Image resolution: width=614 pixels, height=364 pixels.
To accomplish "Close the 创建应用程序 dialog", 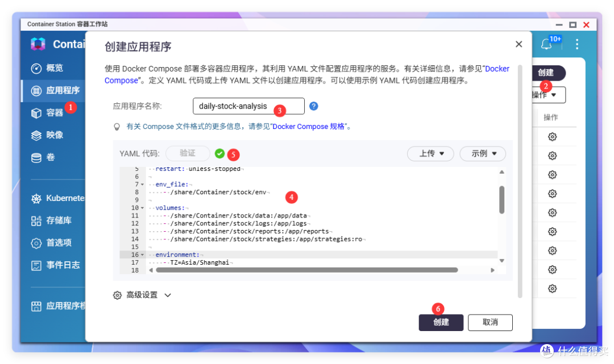I will 519,44.
